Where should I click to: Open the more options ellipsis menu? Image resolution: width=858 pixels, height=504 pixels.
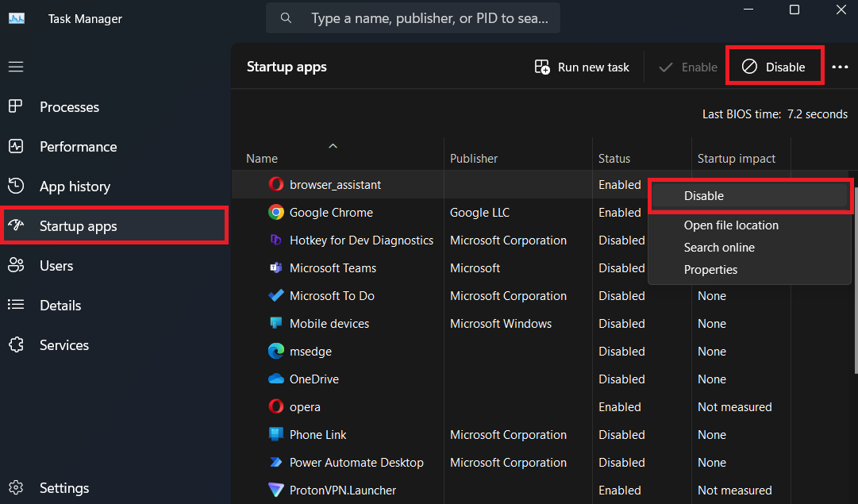pyautogui.click(x=840, y=67)
